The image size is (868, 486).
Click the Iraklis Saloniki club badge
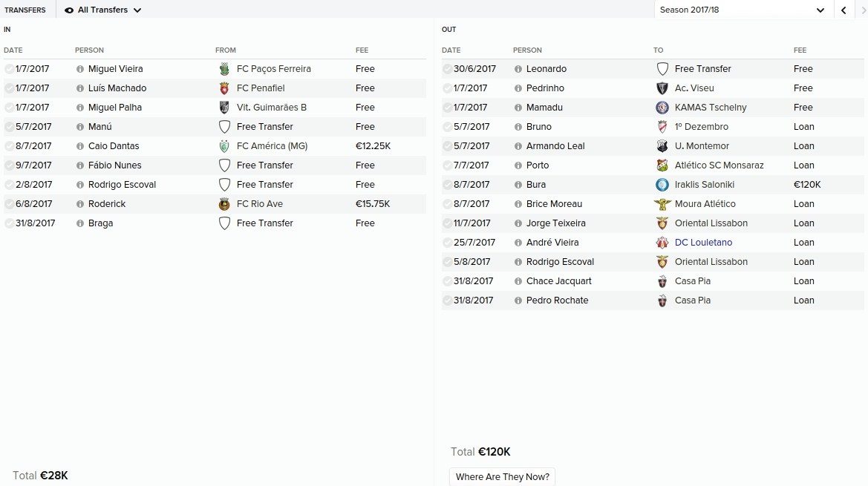pos(662,185)
